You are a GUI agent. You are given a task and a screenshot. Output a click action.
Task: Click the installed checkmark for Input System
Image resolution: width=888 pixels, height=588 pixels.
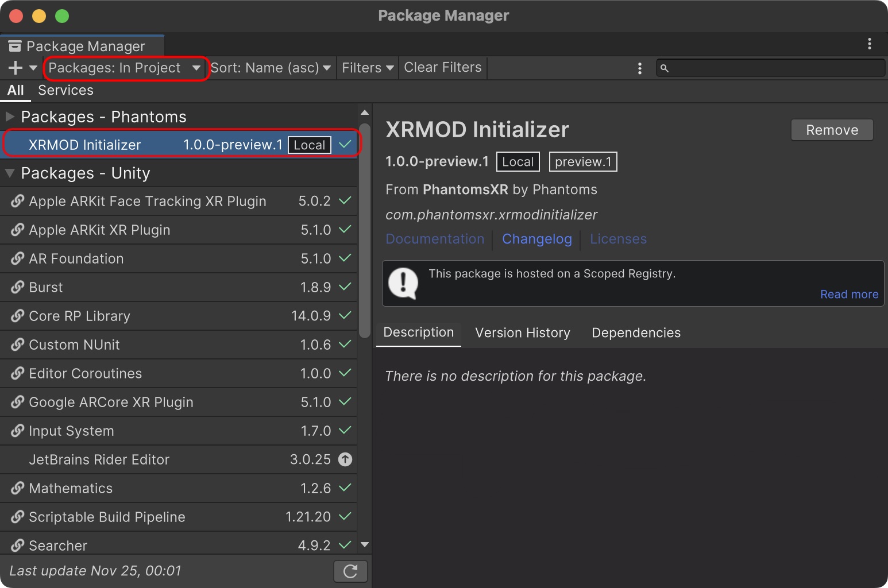pos(345,430)
